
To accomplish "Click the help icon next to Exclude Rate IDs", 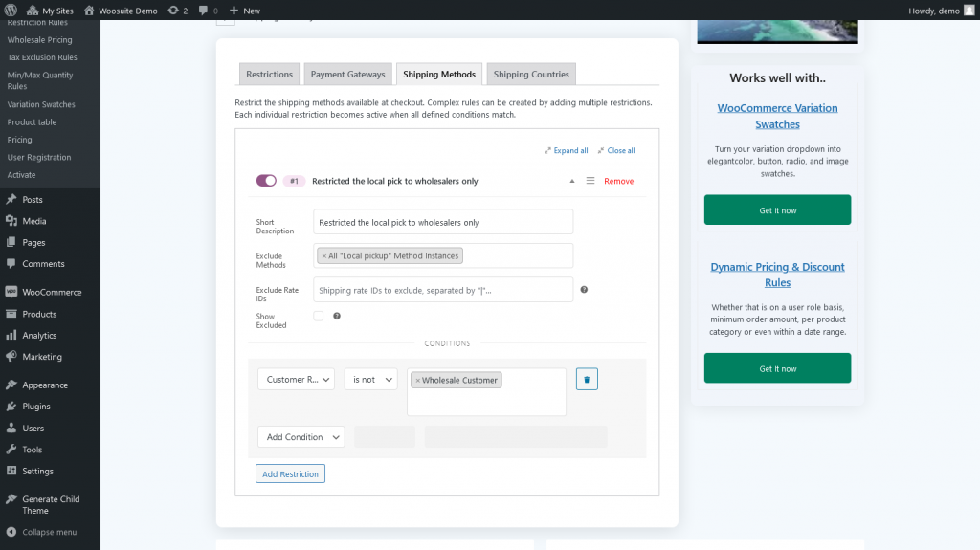I will tap(584, 290).
